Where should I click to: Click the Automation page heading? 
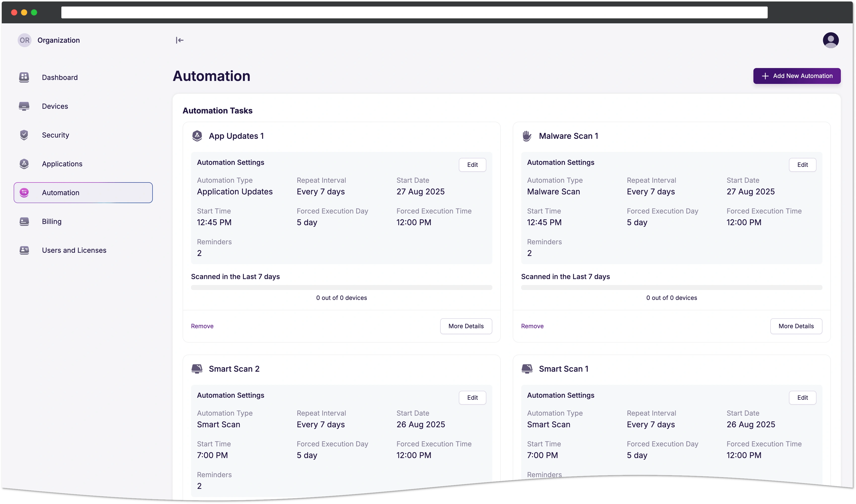211,76
